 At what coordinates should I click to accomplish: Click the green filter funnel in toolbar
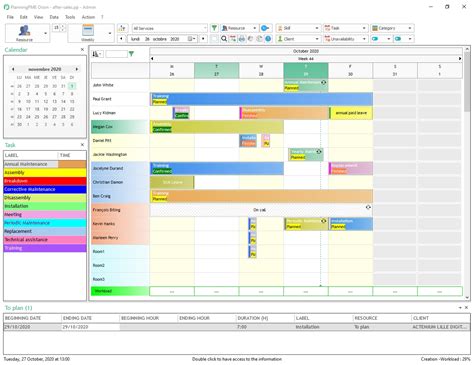(x=214, y=28)
